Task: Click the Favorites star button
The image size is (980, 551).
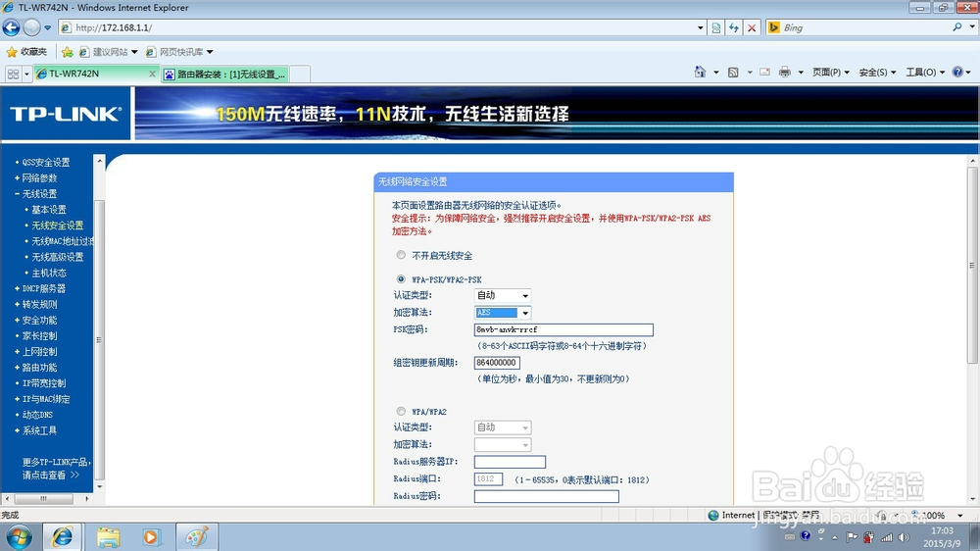Action: [11, 52]
